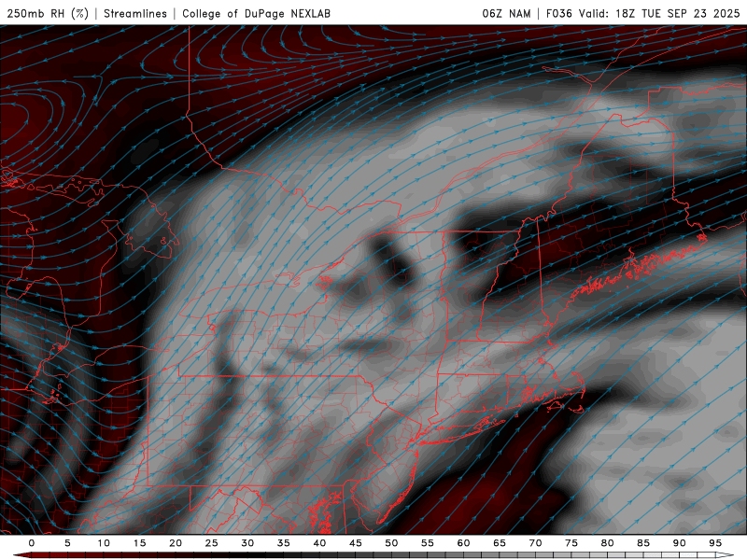Select the colorbar label "45"
The height and width of the screenshot is (560, 747).
click(356, 543)
